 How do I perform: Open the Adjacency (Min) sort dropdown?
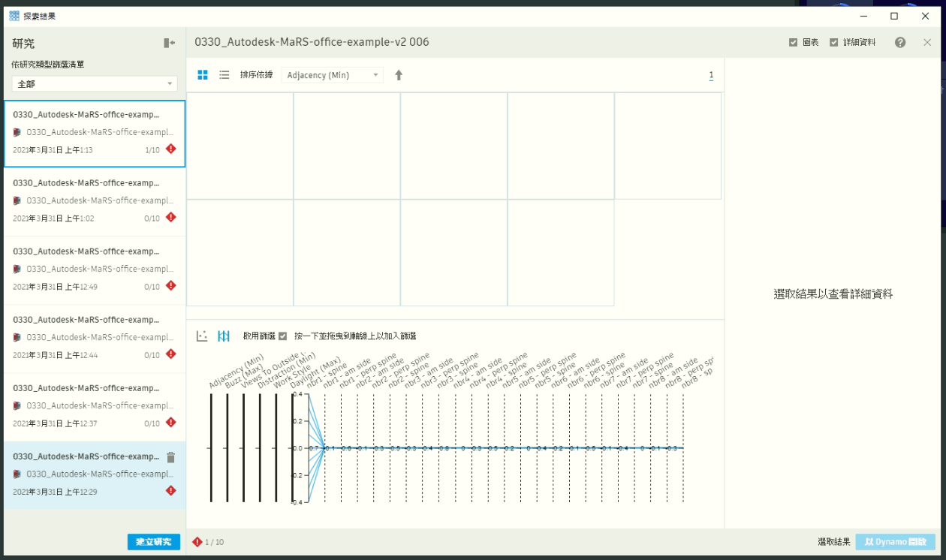pyautogui.click(x=332, y=75)
